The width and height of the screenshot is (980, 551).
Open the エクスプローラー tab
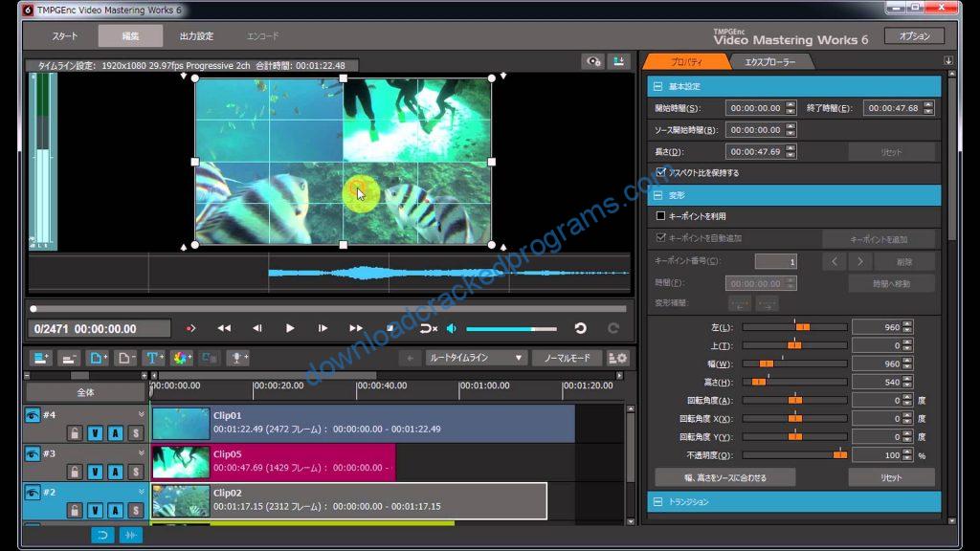770,62
